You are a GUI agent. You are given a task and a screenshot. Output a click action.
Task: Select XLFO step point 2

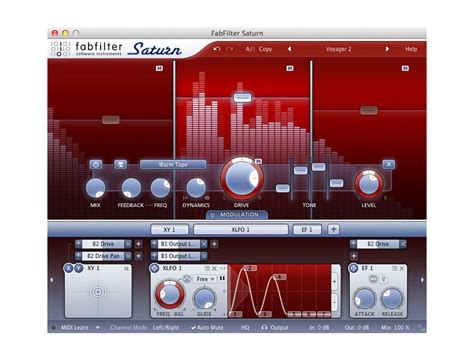point(249,268)
